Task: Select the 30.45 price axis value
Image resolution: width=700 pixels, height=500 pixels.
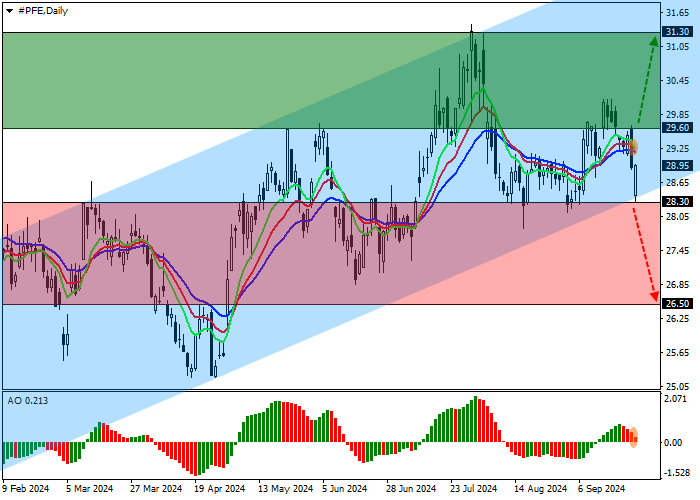Action: (x=677, y=81)
